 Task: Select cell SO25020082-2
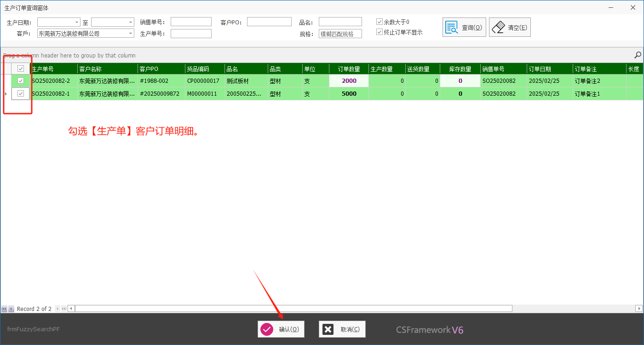pyautogui.click(x=54, y=81)
